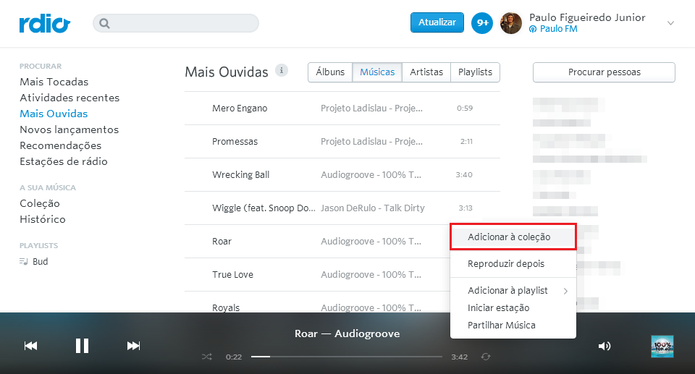Toggle shuffle mode
The width and height of the screenshot is (695, 374).
[x=207, y=357]
